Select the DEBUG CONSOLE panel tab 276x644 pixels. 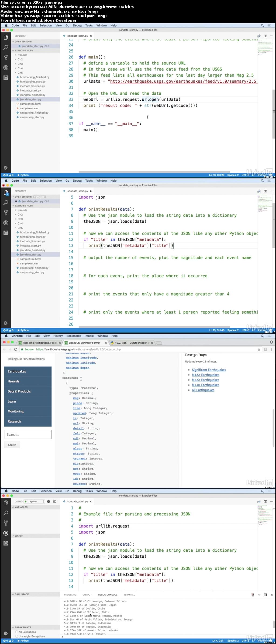108,595
